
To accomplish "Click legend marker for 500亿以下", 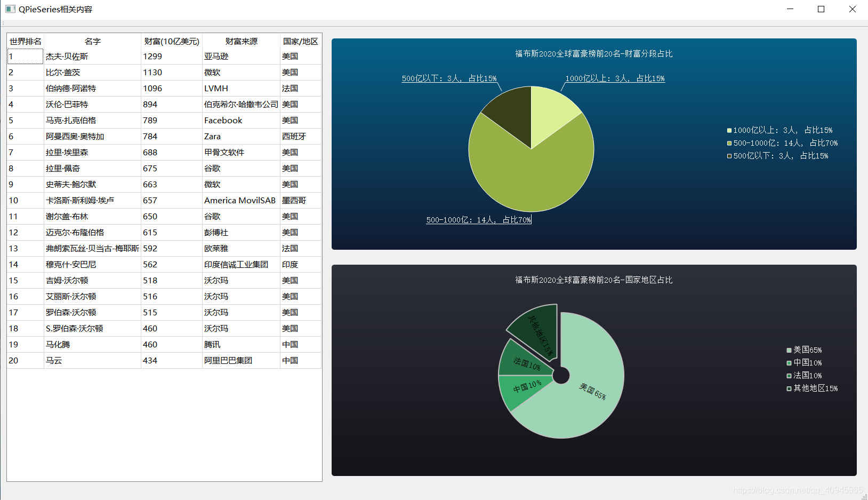I will click(x=729, y=156).
